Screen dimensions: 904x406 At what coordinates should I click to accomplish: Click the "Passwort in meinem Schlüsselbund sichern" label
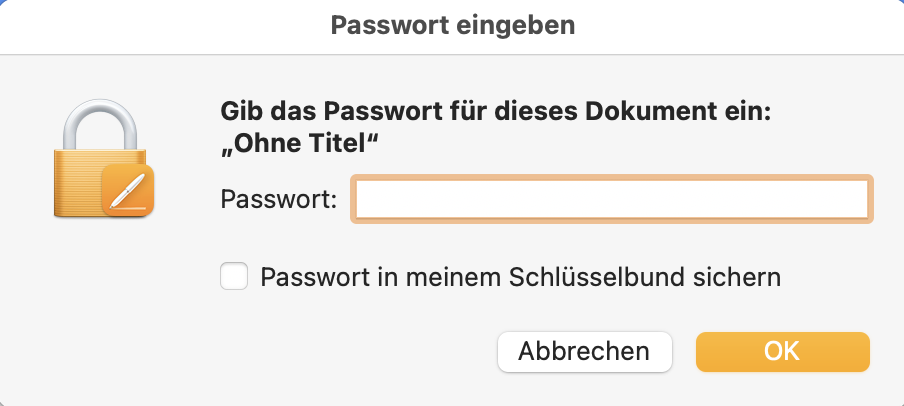520,277
